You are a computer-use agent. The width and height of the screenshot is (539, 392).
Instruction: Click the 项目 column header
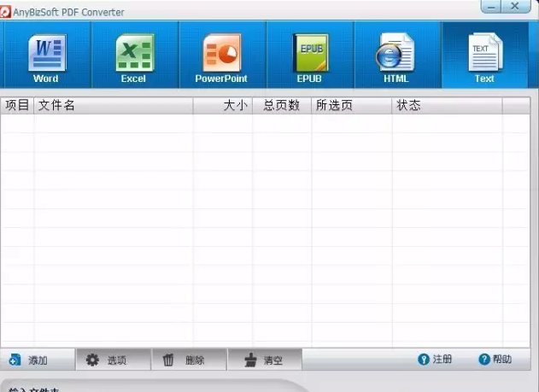pyautogui.click(x=17, y=105)
